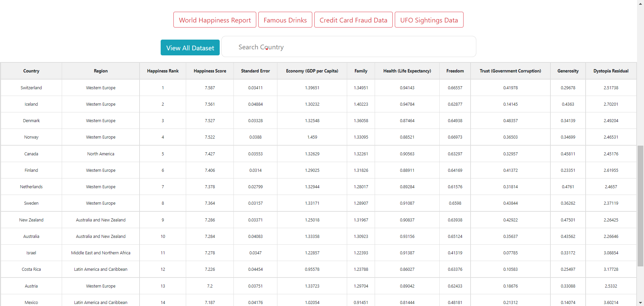Click the Costa Rica country cell
The height and width of the screenshot is (306, 644).
click(x=31, y=269)
